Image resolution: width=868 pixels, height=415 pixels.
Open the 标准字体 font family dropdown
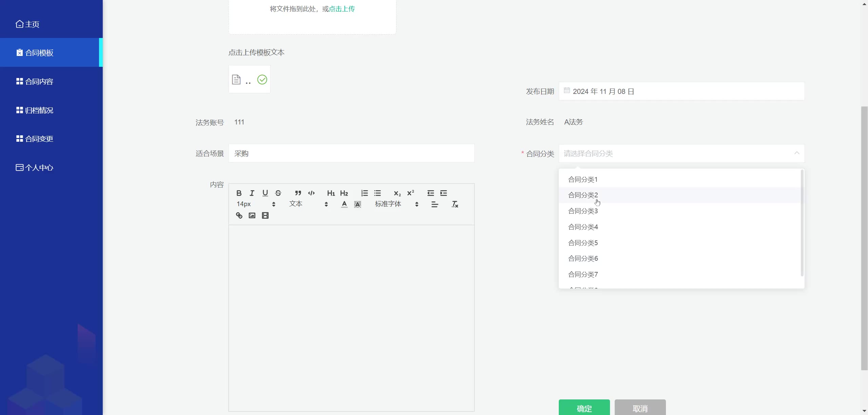click(x=396, y=204)
